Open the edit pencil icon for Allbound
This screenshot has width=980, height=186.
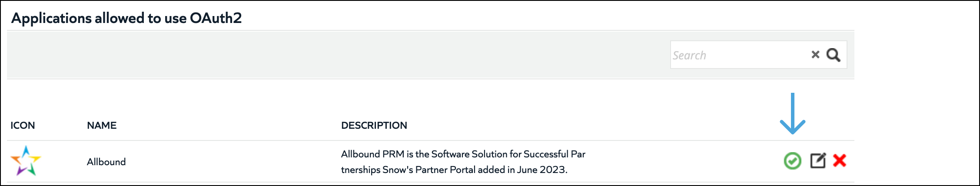tap(818, 161)
